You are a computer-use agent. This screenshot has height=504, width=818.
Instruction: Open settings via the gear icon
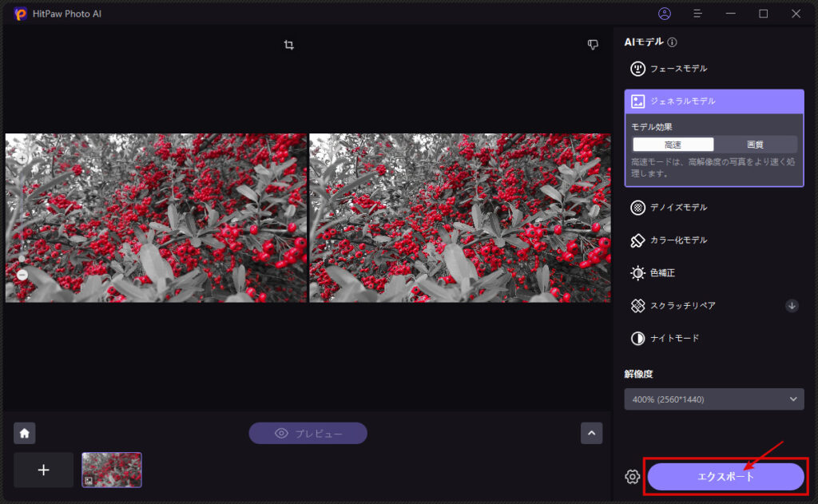(x=633, y=477)
